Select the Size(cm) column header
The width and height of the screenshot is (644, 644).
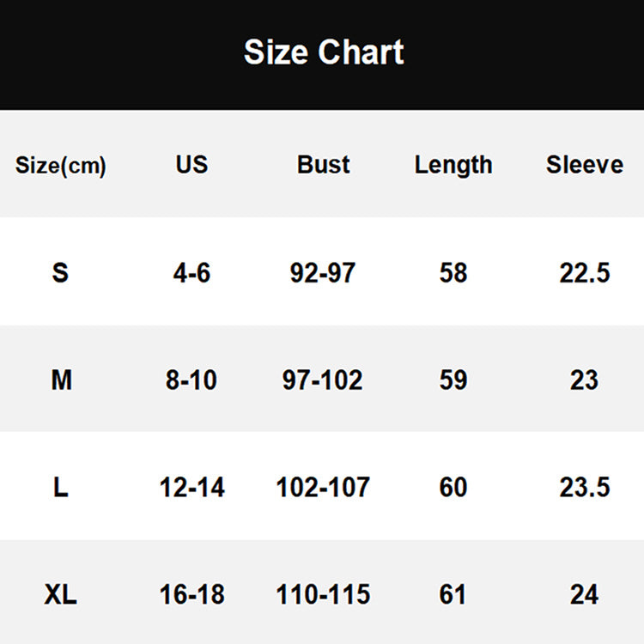[x=61, y=166]
